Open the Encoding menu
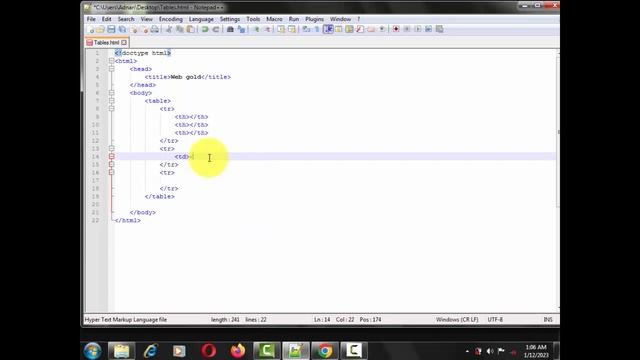This screenshot has height=360, width=640. point(171,19)
